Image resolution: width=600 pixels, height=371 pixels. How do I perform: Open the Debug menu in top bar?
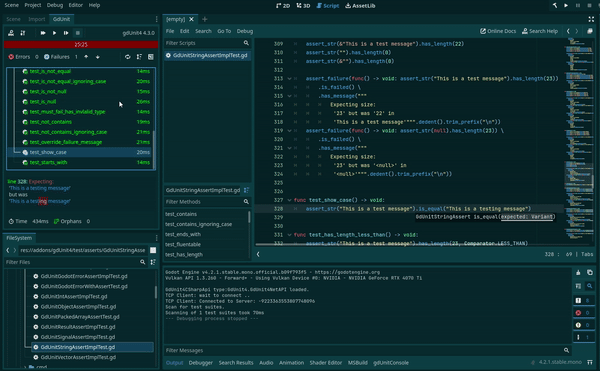(x=55, y=5)
